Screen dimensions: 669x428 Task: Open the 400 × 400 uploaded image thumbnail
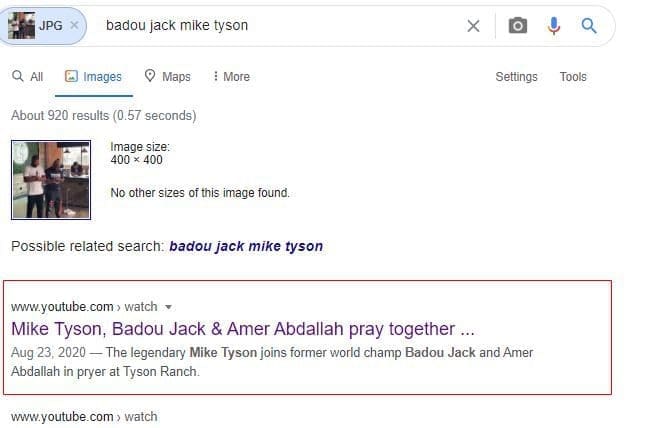[x=51, y=180]
